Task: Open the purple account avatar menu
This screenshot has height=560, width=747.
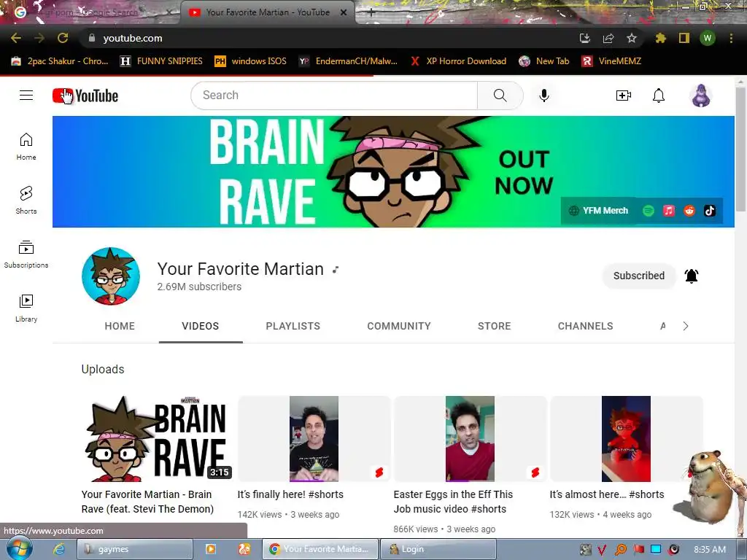Action: click(701, 96)
